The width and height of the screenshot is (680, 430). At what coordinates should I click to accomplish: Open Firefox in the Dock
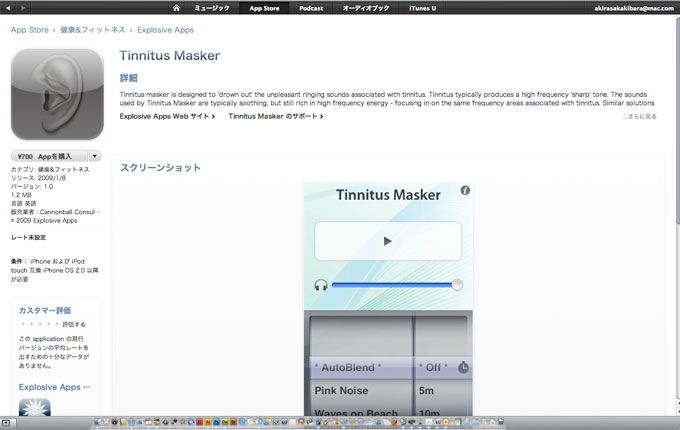pos(394,422)
